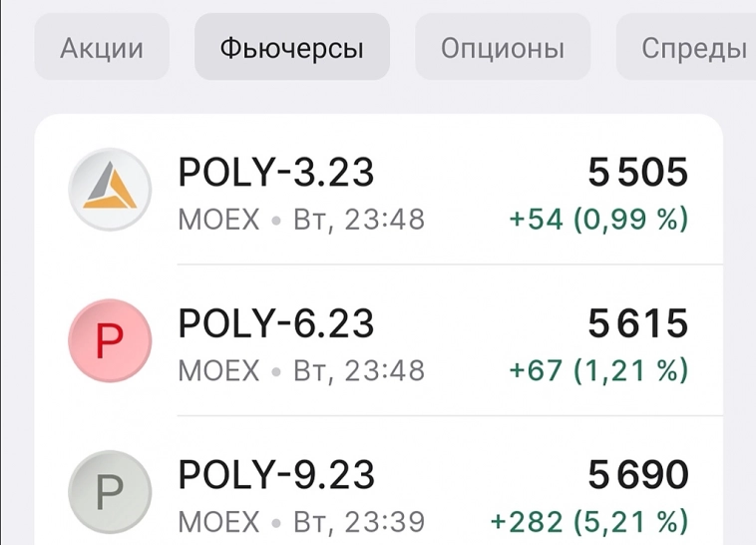Click the 5 615 price value
The image size is (756, 545).
click(638, 323)
